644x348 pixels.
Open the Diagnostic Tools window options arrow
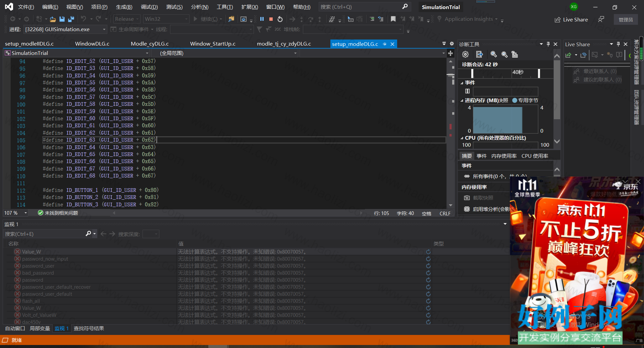click(541, 44)
